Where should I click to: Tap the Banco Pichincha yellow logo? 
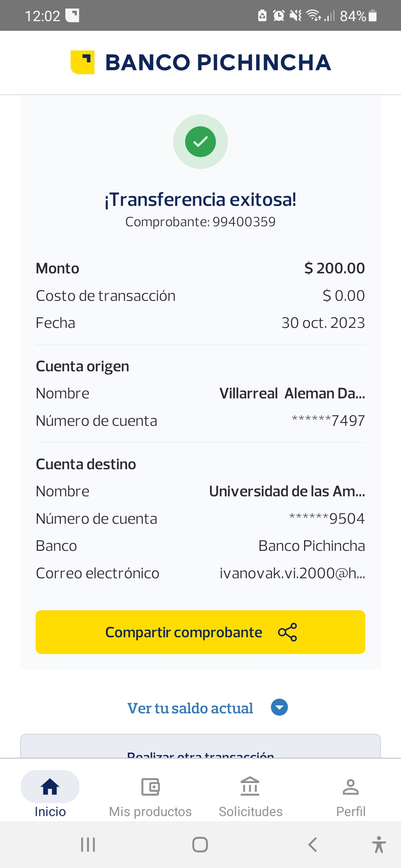pos(82,62)
